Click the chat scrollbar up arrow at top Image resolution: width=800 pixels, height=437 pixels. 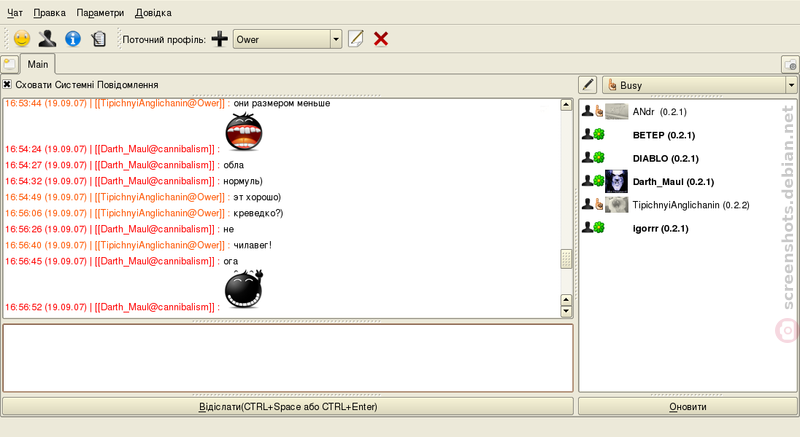(566, 105)
